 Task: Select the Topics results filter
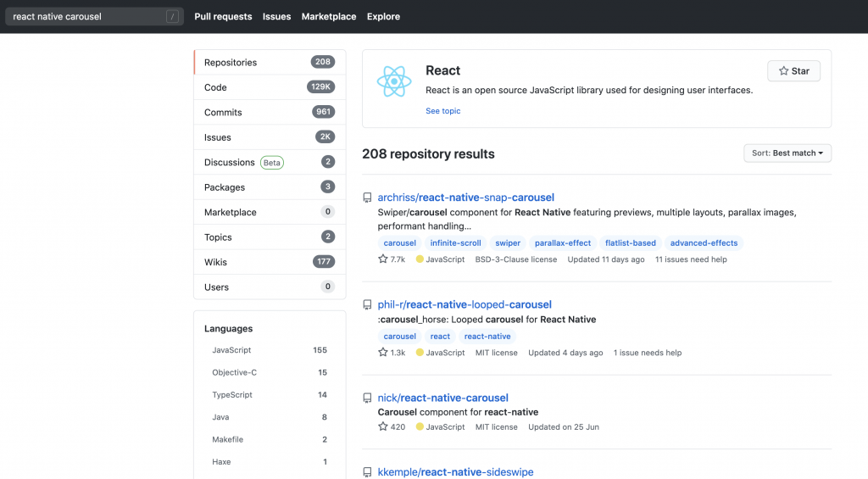270,237
